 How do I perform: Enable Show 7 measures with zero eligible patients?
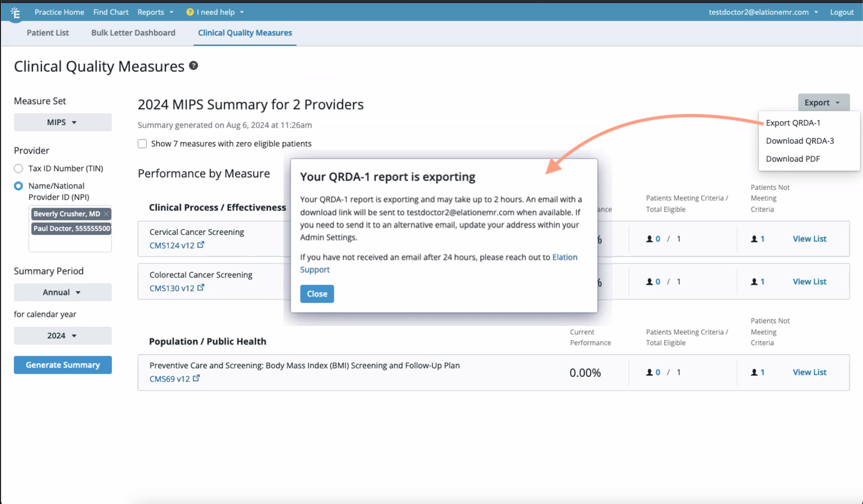coord(142,143)
